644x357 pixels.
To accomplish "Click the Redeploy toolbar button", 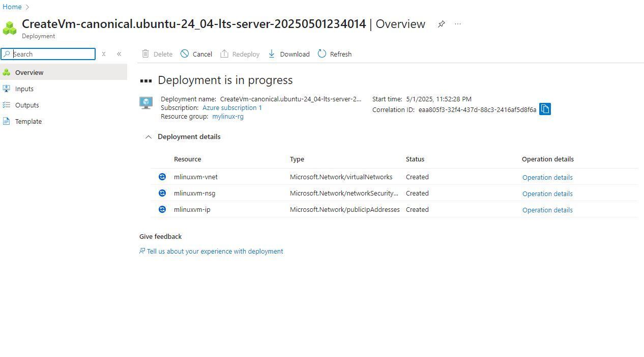I will pos(240,54).
